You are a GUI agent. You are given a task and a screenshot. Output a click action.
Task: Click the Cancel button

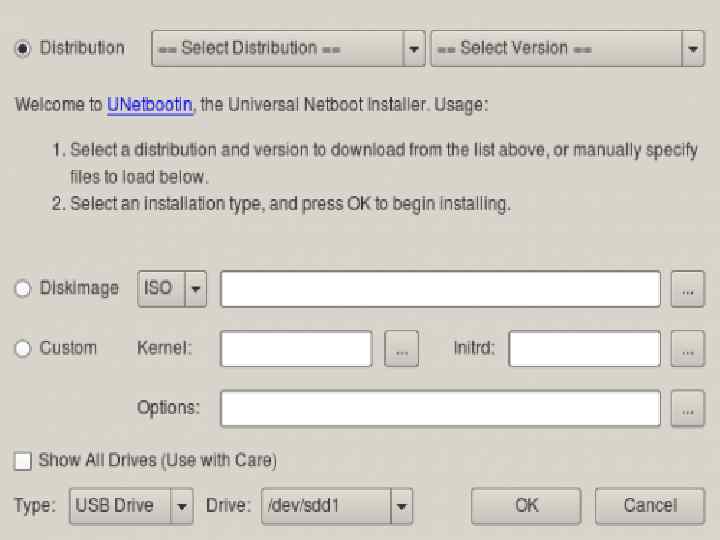[x=650, y=506]
